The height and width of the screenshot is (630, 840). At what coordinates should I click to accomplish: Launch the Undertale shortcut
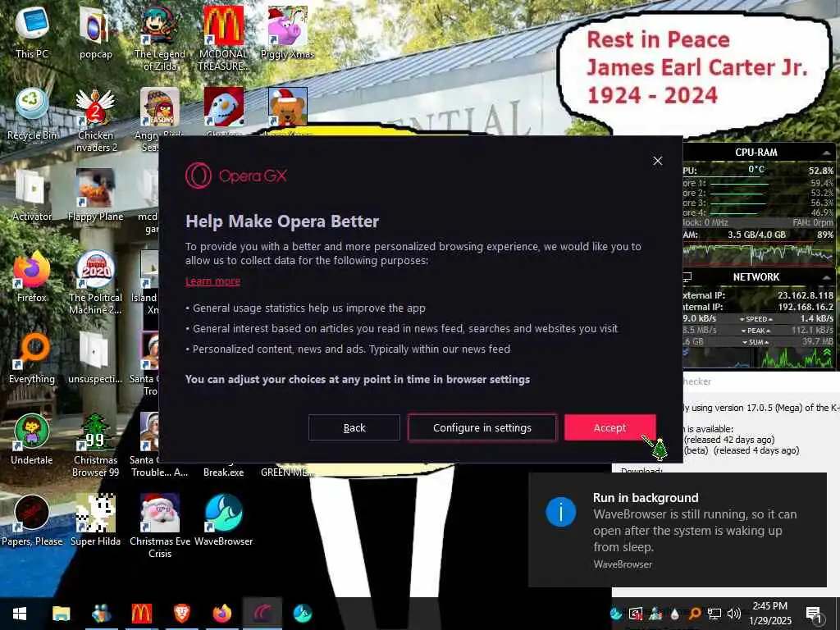coord(32,439)
